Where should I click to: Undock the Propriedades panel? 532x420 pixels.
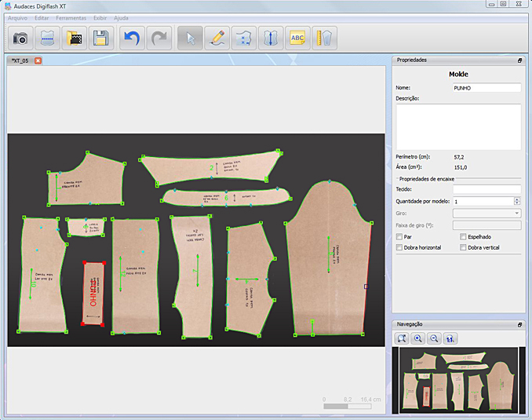pyautogui.click(x=519, y=60)
